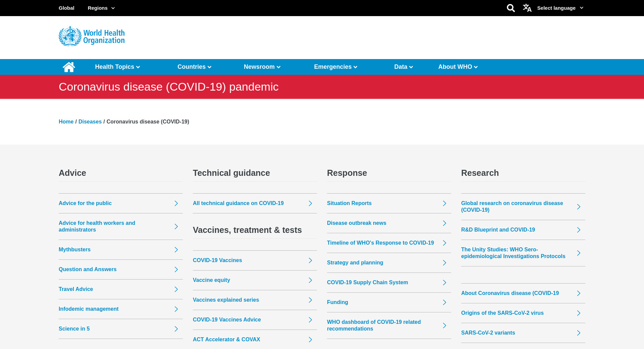Click the arrow next to Mythbusters

176,250
